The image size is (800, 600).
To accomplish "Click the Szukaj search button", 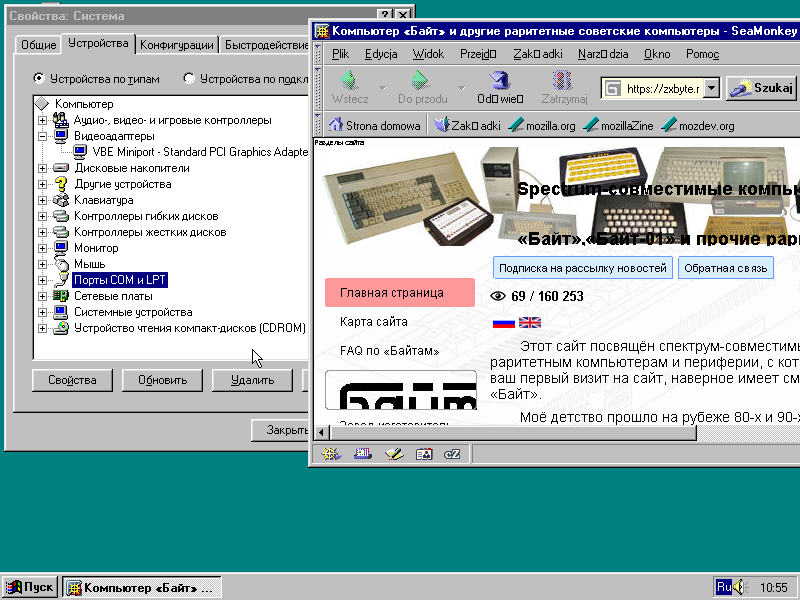I will (761, 88).
